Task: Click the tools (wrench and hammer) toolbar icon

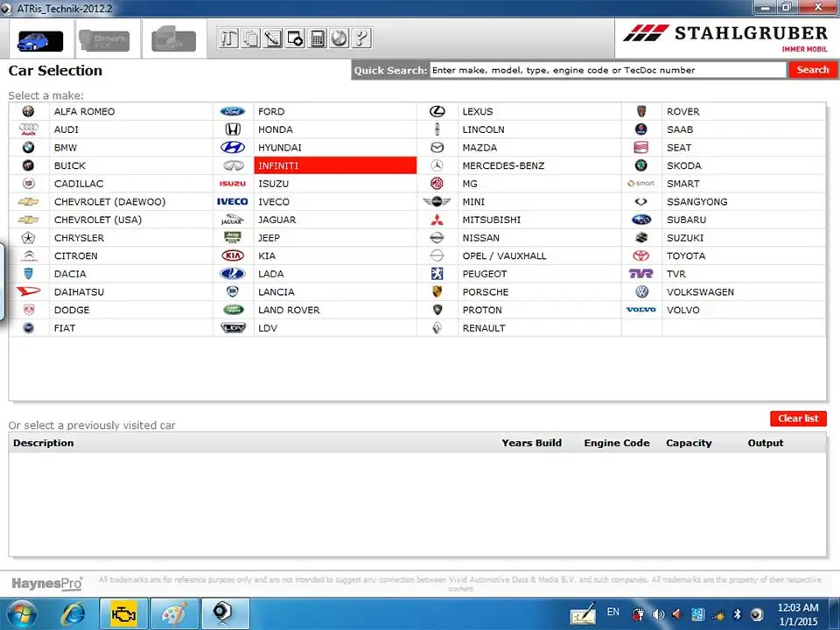Action: [x=228, y=38]
